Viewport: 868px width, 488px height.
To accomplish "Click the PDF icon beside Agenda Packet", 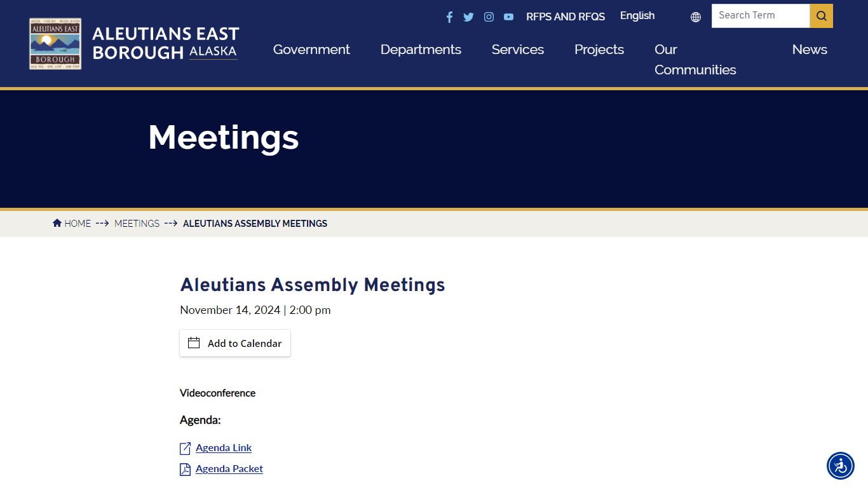I will click(185, 470).
